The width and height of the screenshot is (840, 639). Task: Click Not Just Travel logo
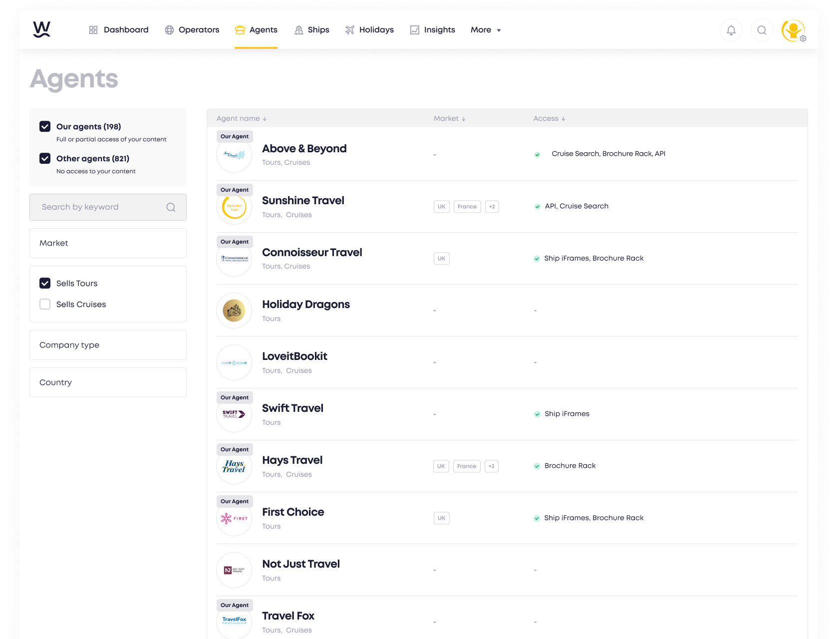click(x=234, y=570)
